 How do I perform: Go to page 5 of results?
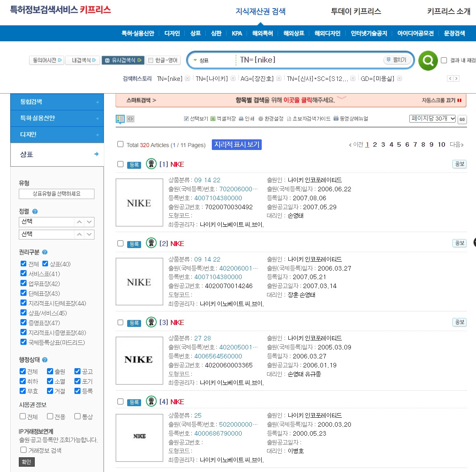click(x=399, y=145)
